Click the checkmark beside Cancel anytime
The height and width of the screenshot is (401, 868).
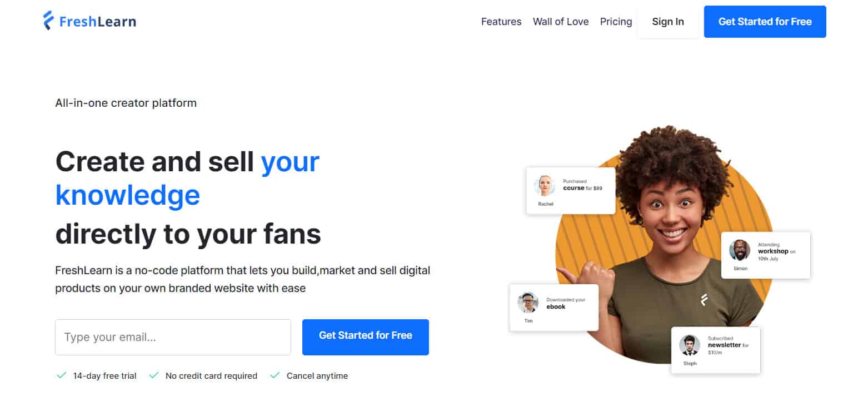point(275,375)
